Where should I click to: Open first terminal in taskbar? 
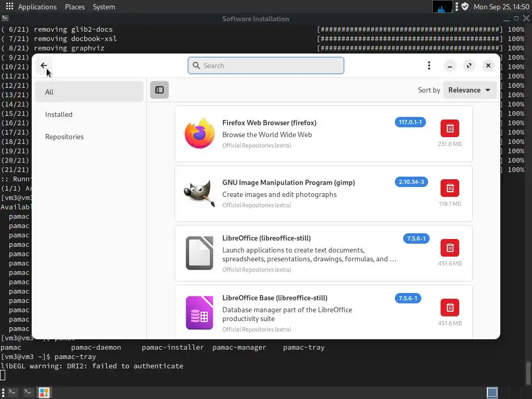click(x=12, y=393)
